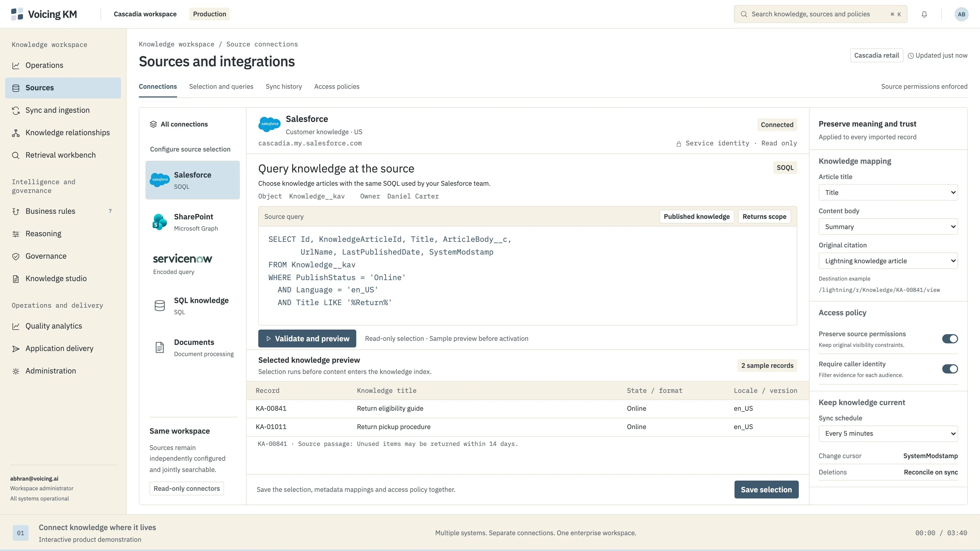This screenshot has height=551, width=980.
Task: Click Validate and preview button
Action: coord(307,339)
